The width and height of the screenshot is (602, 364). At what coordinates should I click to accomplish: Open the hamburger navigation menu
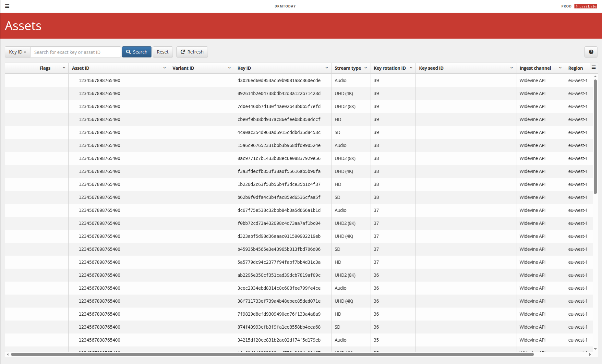pos(7,6)
